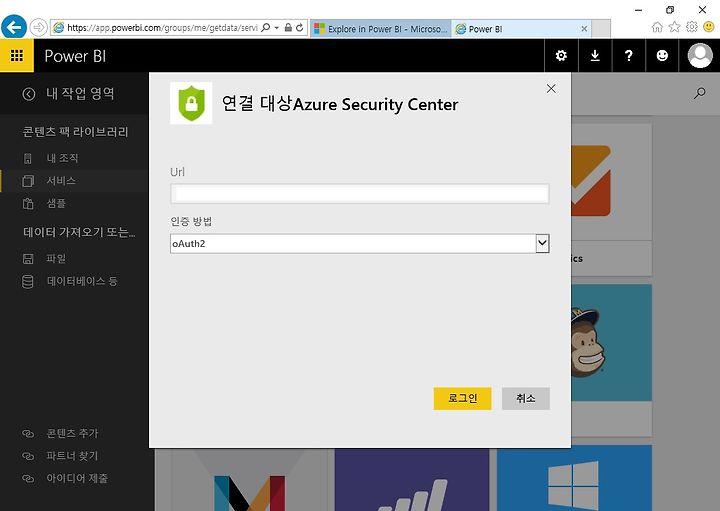Click the 서비스 sidebar icon

(28, 181)
